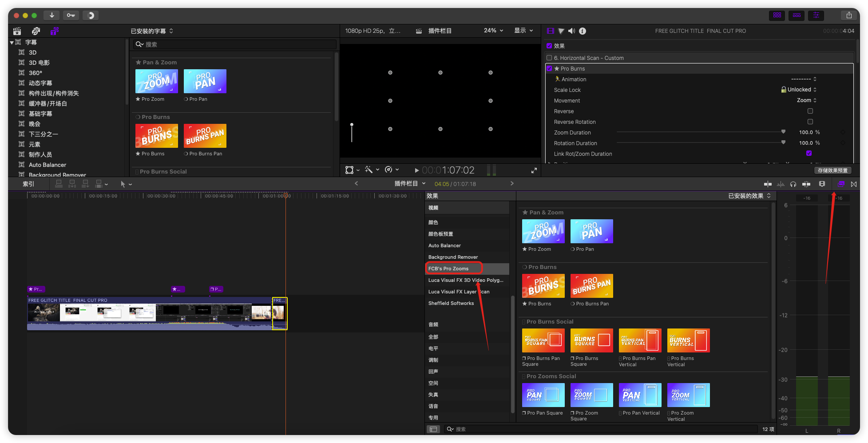Open the transitions browser bowtie icon
Image resolution: width=868 pixels, height=443 pixels.
pos(854,184)
